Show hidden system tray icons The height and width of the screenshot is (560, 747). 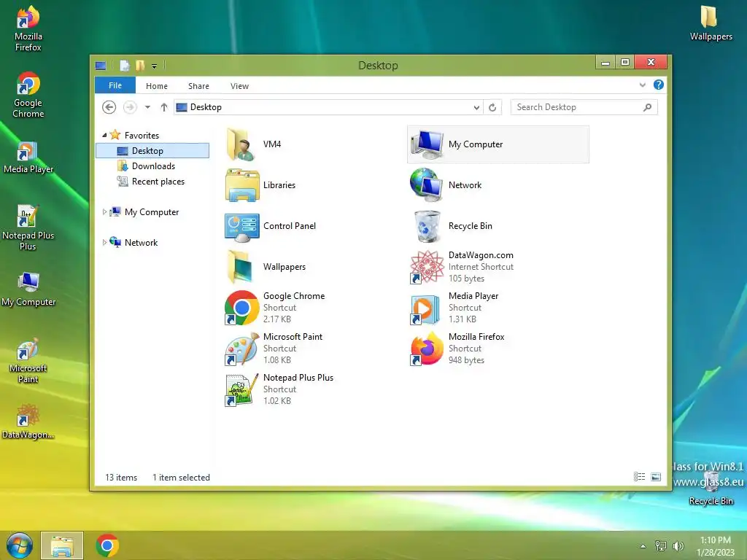[643, 546]
